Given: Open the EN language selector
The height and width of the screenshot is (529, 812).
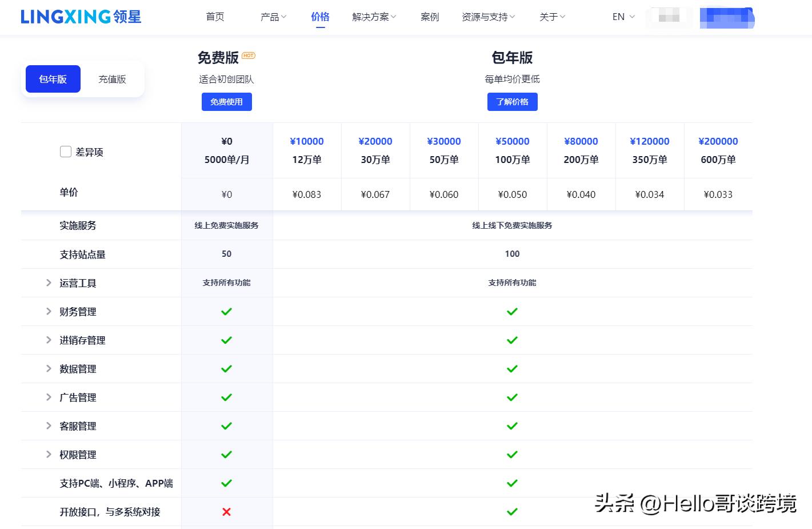Looking at the screenshot, I should (x=622, y=17).
